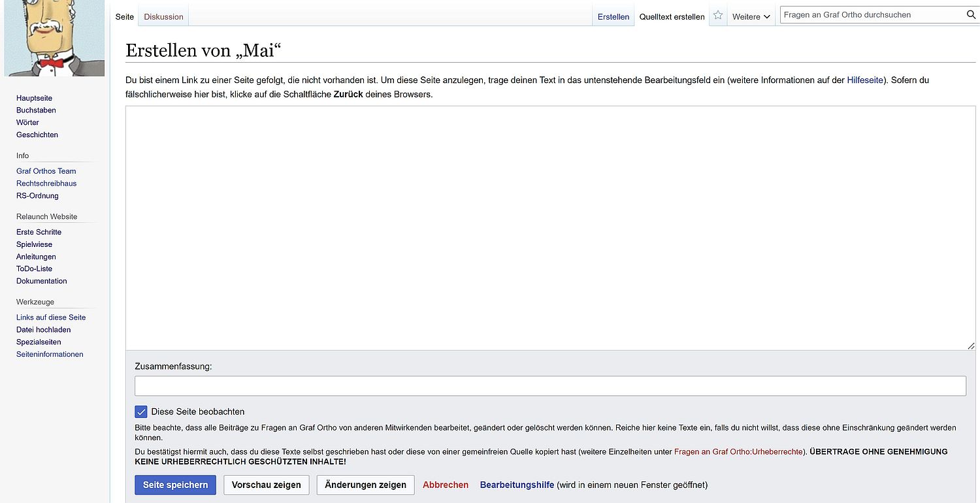Screen dimensions: 980x503
Task: Select the 'Quelltext erstellen' tab
Action: (672, 17)
